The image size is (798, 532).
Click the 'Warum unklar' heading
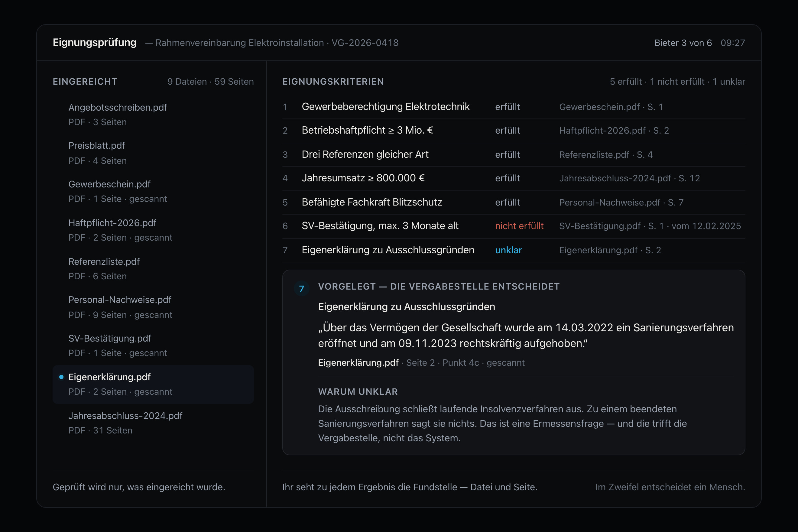point(358,392)
